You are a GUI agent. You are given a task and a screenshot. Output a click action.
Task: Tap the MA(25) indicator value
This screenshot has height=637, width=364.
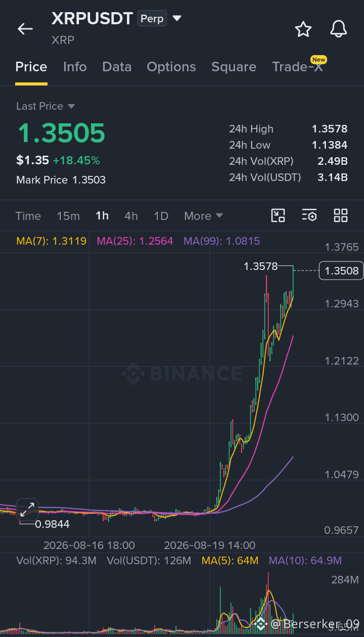[x=135, y=241]
